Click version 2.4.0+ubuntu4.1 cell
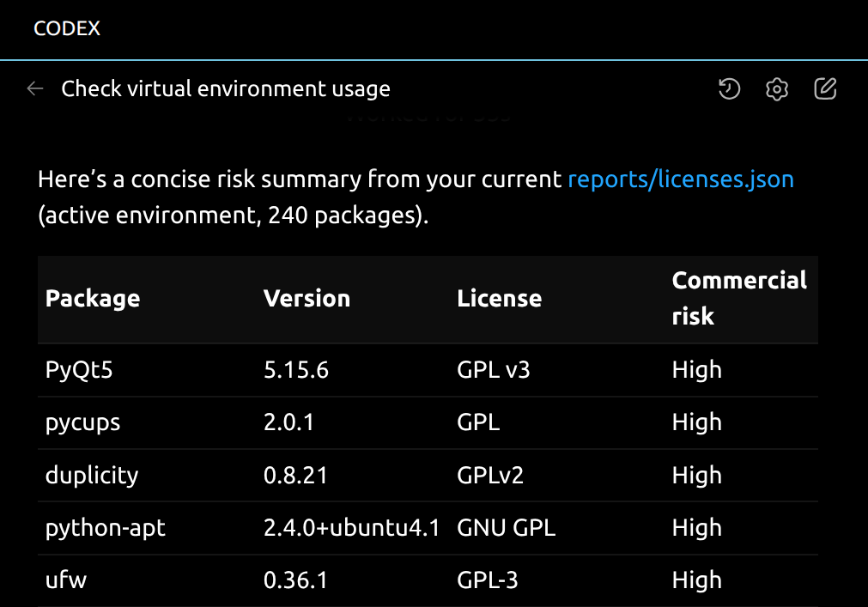This screenshot has width=868, height=607. pyautogui.click(x=352, y=527)
